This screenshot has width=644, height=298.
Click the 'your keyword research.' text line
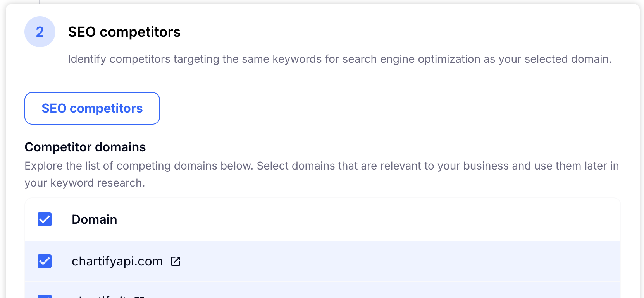point(84,183)
